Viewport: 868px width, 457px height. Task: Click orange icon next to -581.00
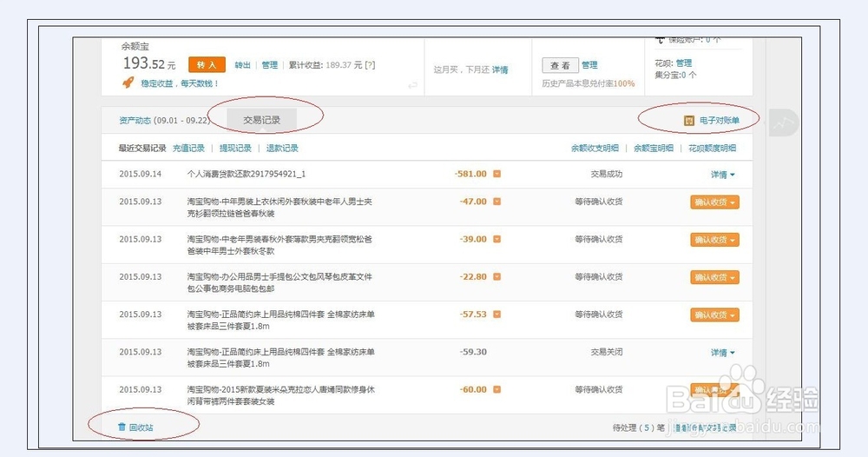click(x=497, y=174)
